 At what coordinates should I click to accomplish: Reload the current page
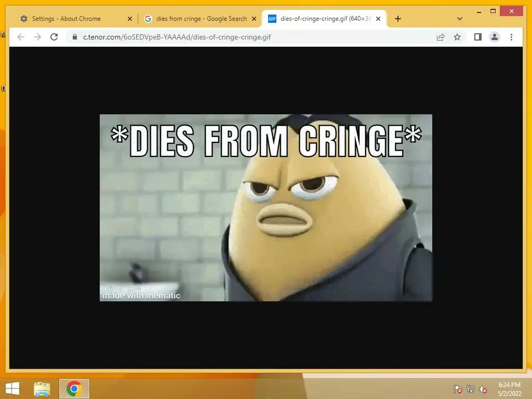coord(54,37)
